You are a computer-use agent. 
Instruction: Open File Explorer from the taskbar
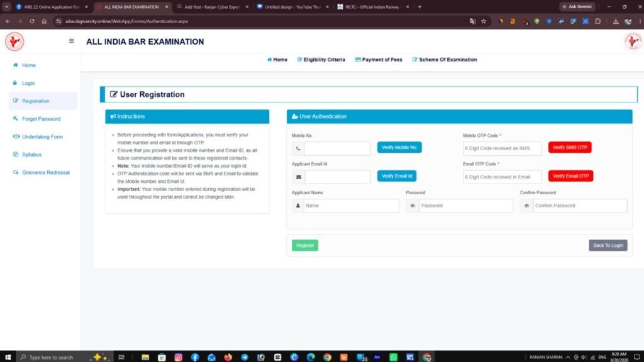click(x=145, y=357)
